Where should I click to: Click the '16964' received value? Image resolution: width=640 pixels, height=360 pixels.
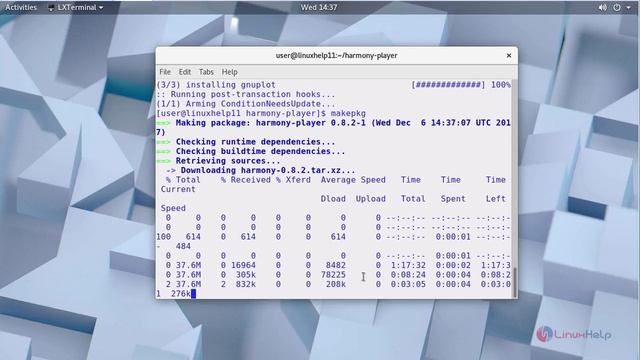(243, 265)
